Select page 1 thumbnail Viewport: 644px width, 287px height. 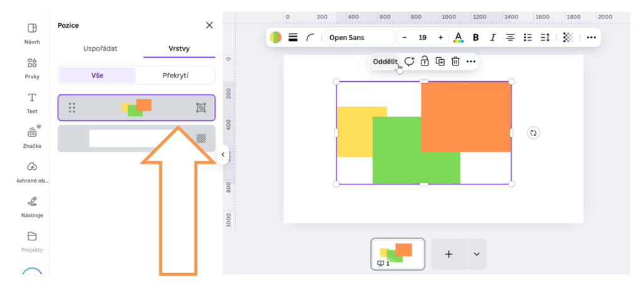click(x=397, y=254)
